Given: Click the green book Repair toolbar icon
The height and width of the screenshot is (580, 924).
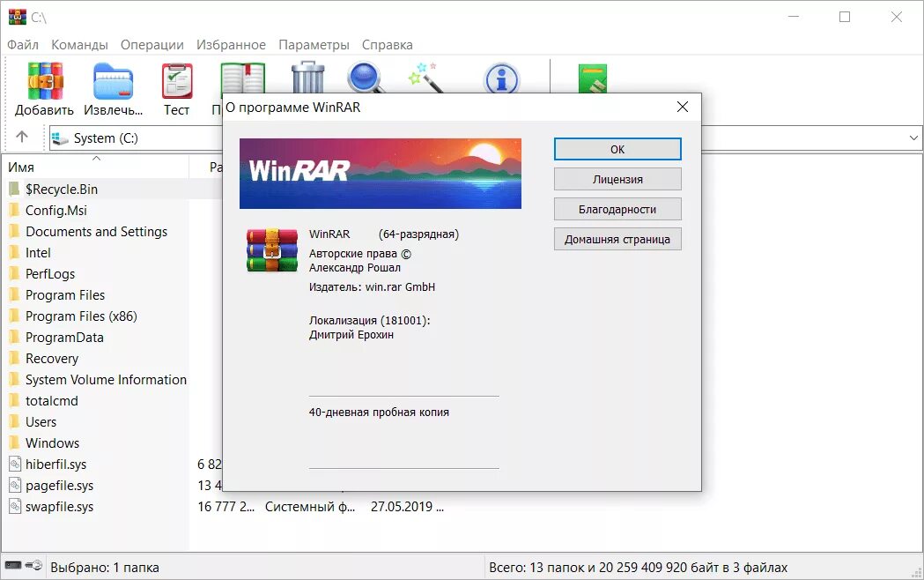Looking at the screenshot, I should [592, 78].
